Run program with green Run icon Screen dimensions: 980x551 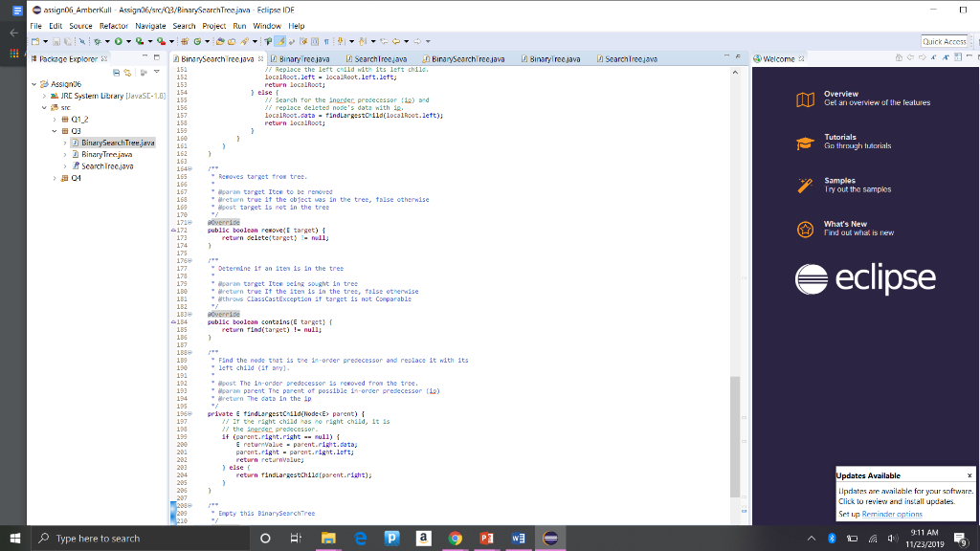(118, 41)
